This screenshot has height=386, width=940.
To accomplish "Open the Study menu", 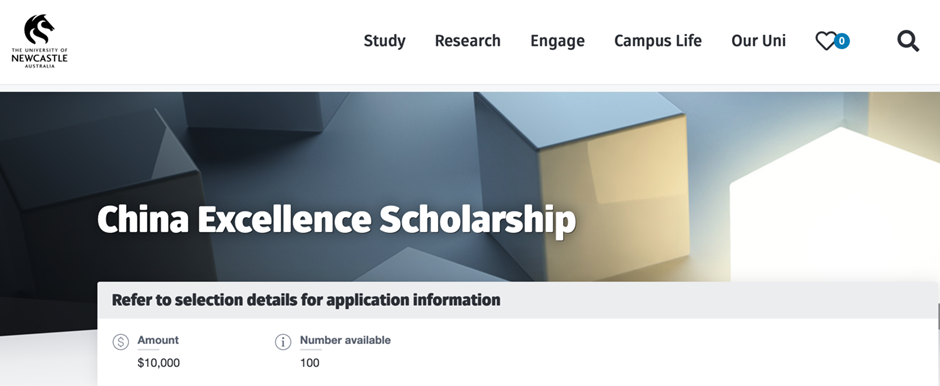I will [384, 41].
